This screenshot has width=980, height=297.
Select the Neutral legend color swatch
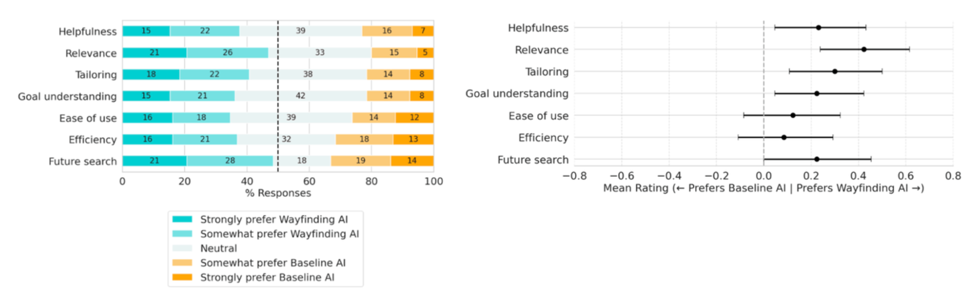[182, 248]
